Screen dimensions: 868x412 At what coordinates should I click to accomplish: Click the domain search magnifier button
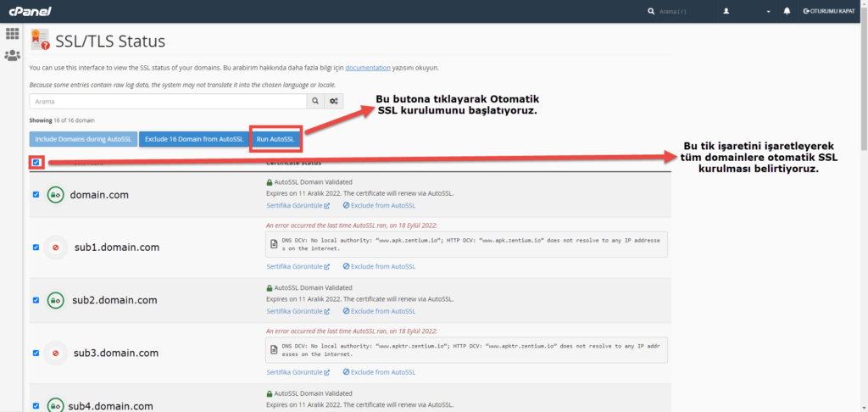tap(315, 102)
